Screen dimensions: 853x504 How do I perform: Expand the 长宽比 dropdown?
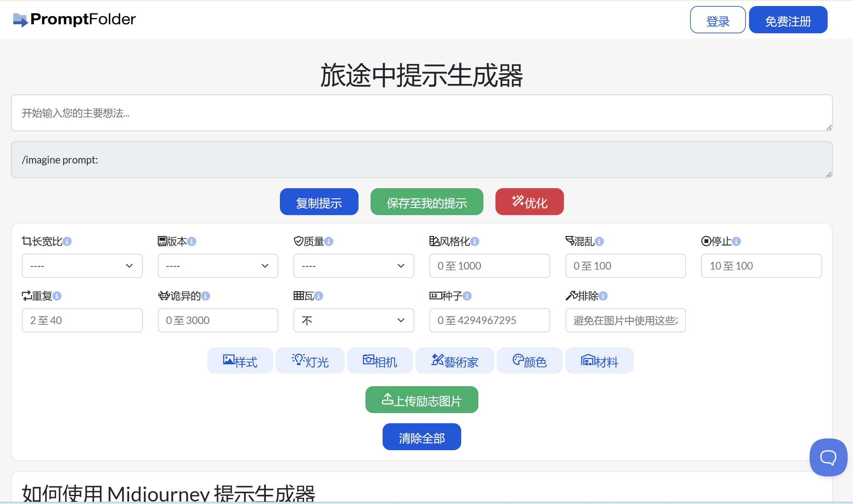82,266
